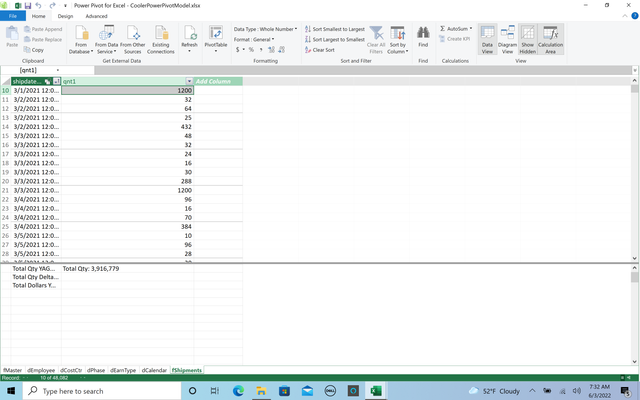Open the dCalendar table tab
The width and height of the screenshot is (640, 400).
[x=154, y=370]
